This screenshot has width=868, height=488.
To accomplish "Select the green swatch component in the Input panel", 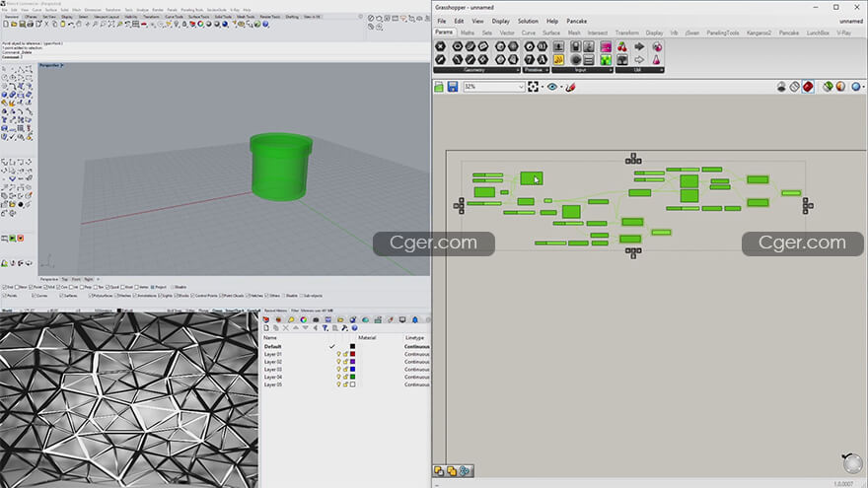I will click(606, 60).
